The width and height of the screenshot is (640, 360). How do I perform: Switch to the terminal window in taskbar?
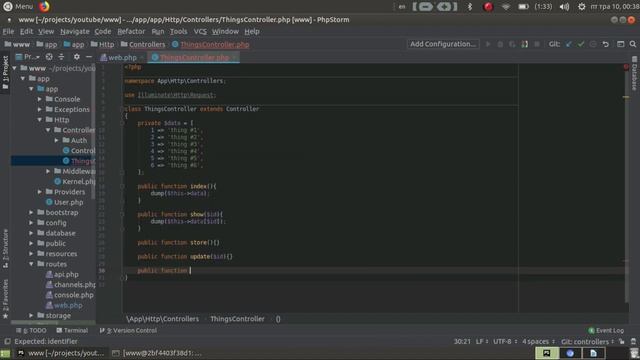157,353
